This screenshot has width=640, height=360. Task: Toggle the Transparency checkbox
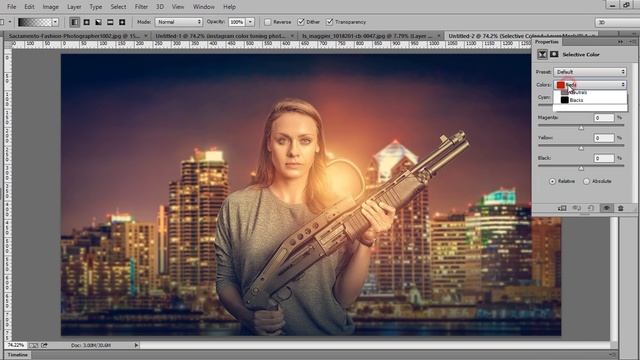point(330,22)
